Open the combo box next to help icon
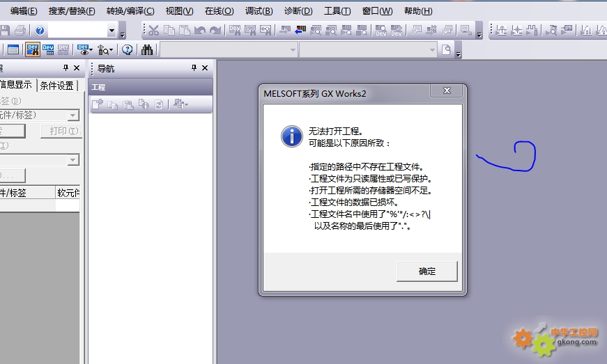 point(112,30)
